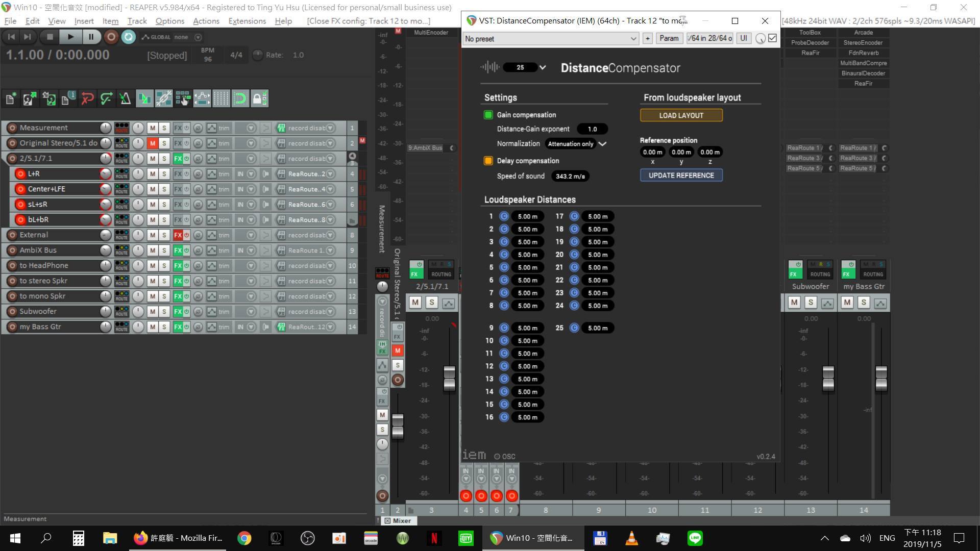Click the New Project toolbar icon

tap(10, 98)
